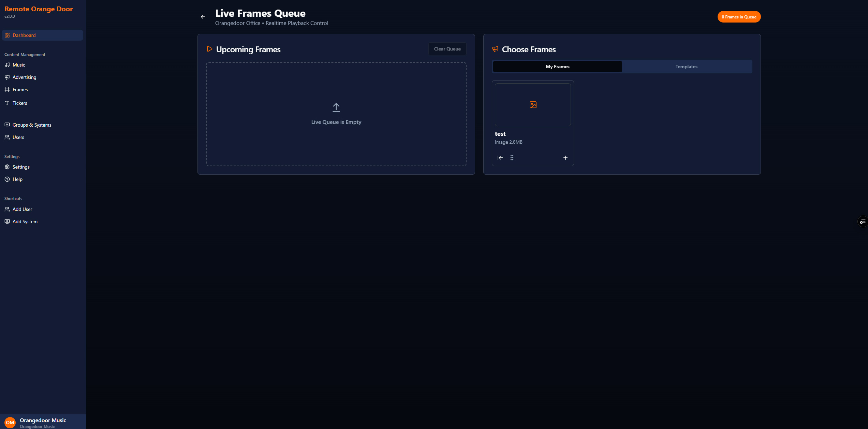Screen dimensions: 868x429
Task: Go to Frames in sidebar
Action: [20, 89]
